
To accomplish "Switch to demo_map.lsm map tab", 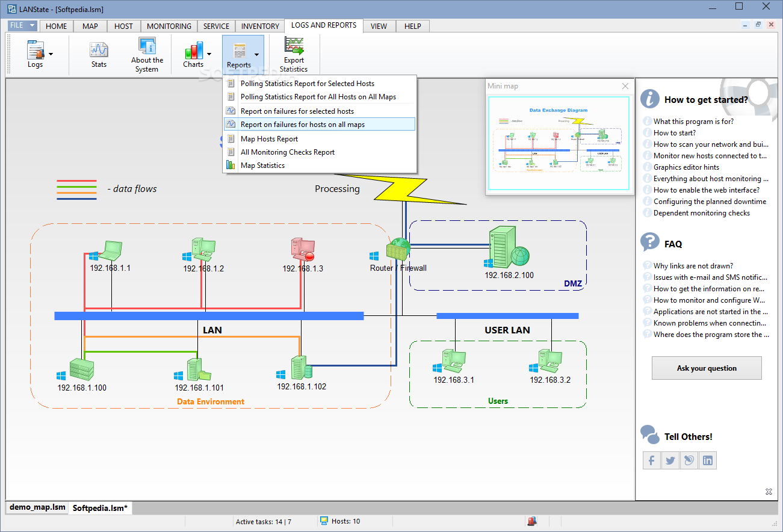I will click(37, 507).
